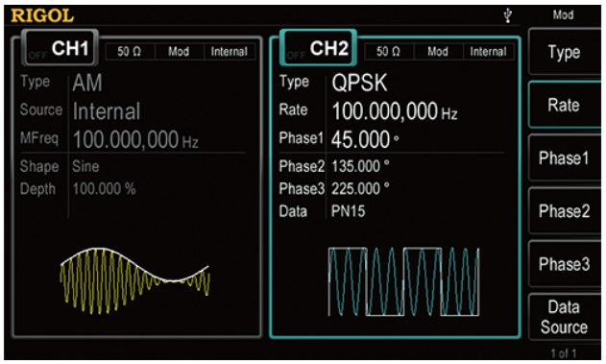
Task: Click the CH1 Shape label
Action: (39, 166)
